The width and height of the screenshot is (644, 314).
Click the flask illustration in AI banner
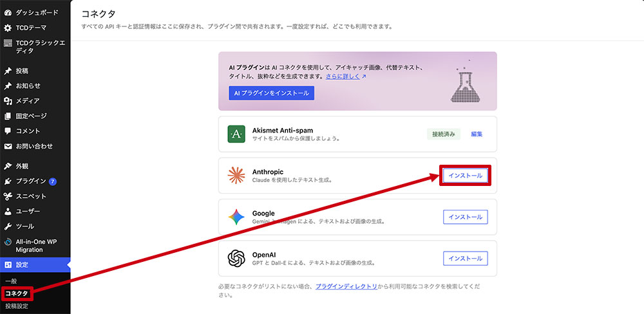[466, 81]
